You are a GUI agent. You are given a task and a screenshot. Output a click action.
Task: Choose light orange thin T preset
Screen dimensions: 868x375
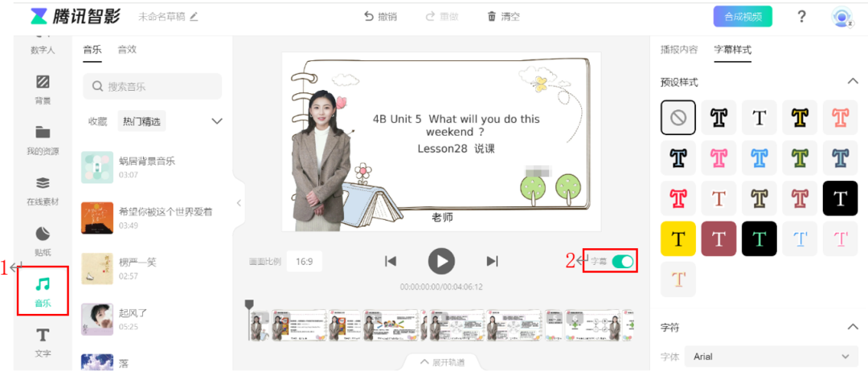pos(678,279)
